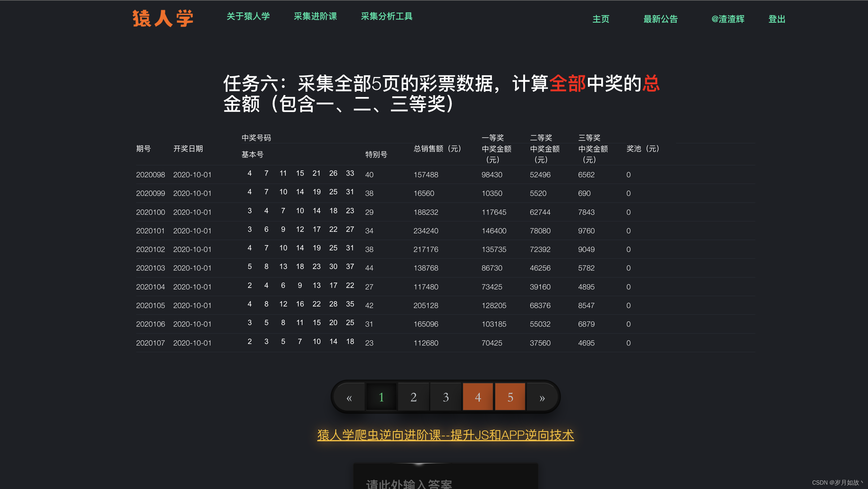This screenshot has height=489, width=868.
Task: Log out using the 登出 link
Action: tap(776, 19)
